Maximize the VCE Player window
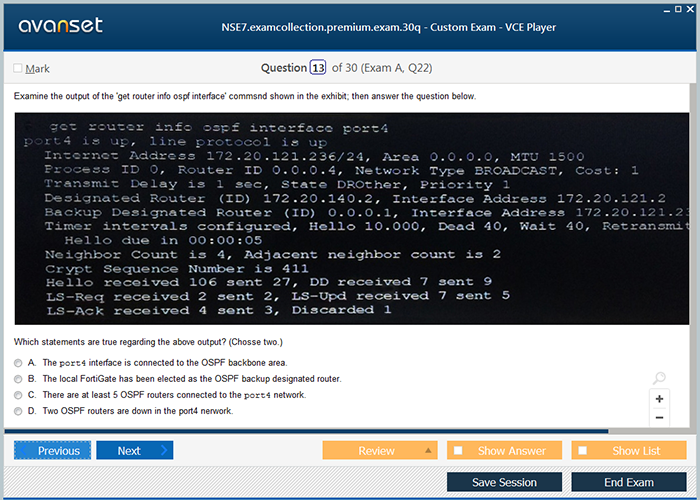This screenshot has width=700, height=500. pyautogui.click(x=678, y=8)
